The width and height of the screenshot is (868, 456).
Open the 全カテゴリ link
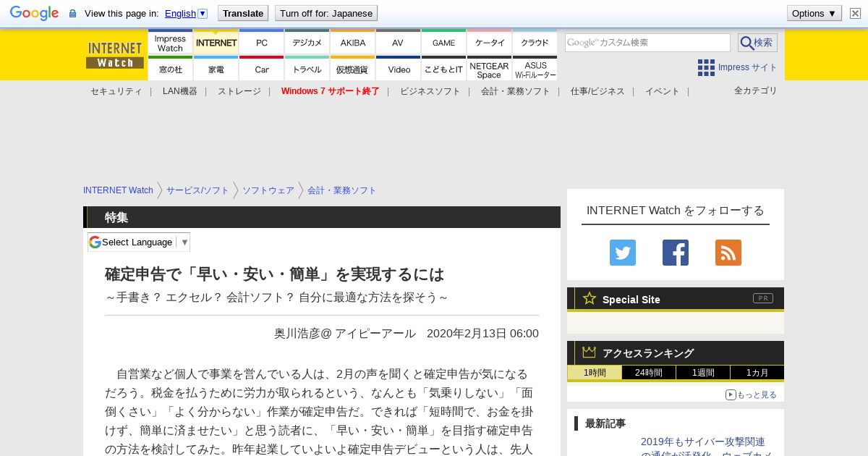coord(756,90)
